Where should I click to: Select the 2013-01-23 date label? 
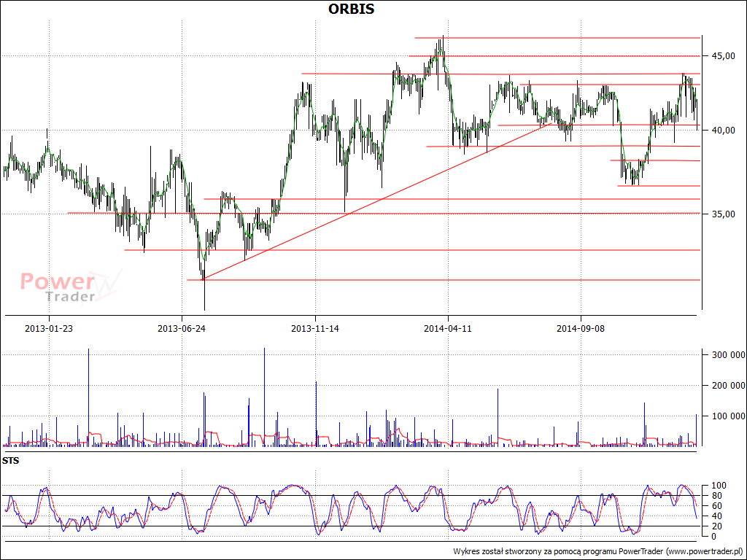click(x=49, y=329)
